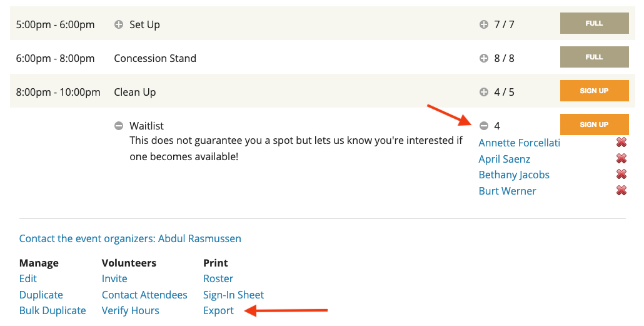Expand the 4 / 5 Clean Up attendees
Viewport: 644px width, 326px height.
click(x=483, y=92)
